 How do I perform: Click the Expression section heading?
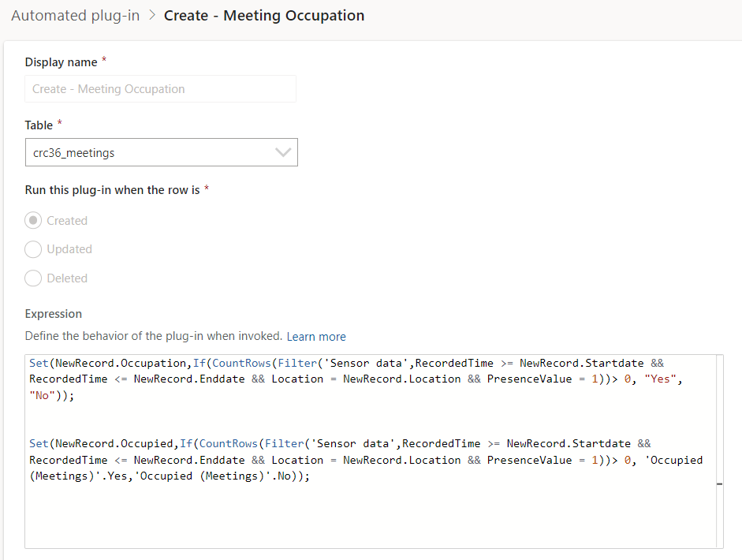coord(54,314)
